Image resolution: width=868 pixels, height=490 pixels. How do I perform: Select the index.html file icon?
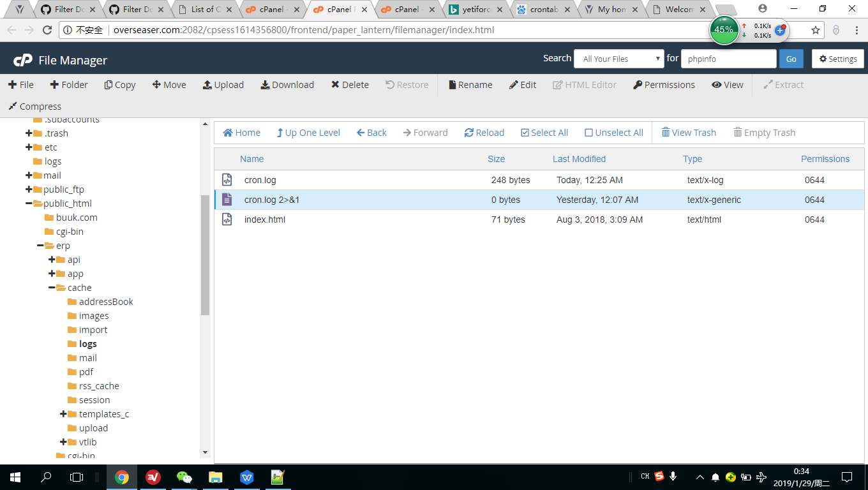[227, 219]
